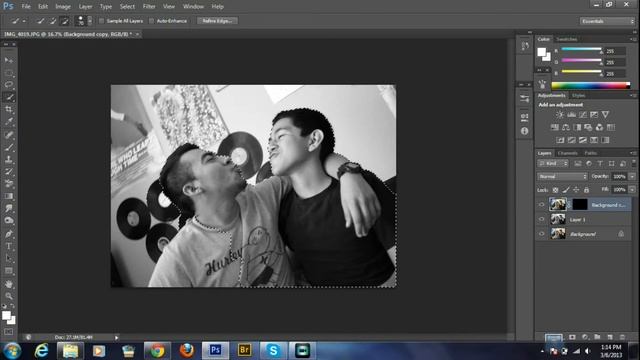Open the Essentials workspace dropdown
Viewport: 640px width, 360px height.
pyautogui.click(x=607, y=21)
